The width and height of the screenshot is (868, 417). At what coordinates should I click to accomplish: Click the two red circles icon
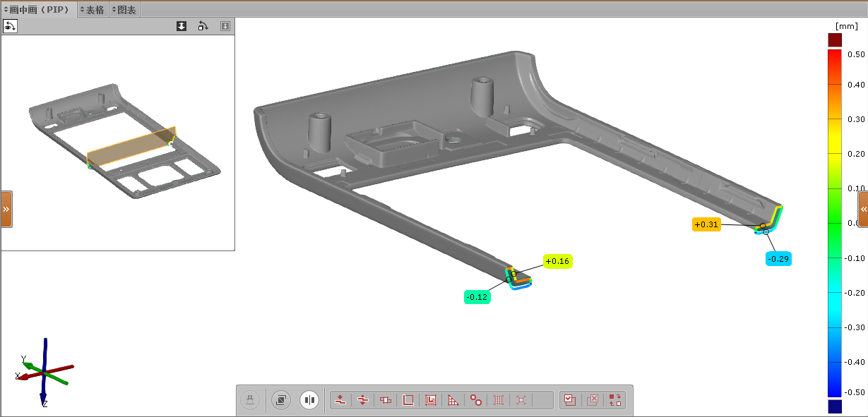476,400
